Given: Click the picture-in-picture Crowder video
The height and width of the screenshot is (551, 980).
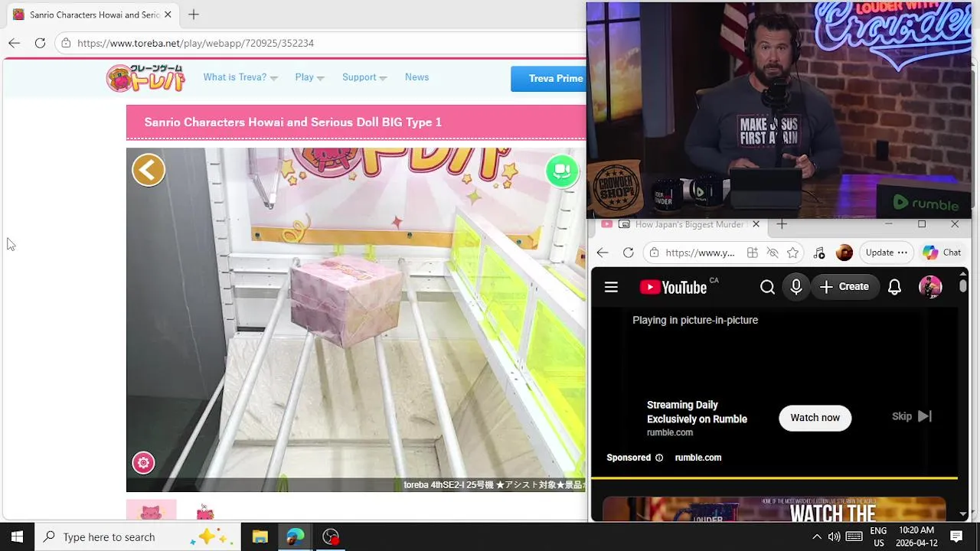Looking at the screenshot, I should click(779, 110).
